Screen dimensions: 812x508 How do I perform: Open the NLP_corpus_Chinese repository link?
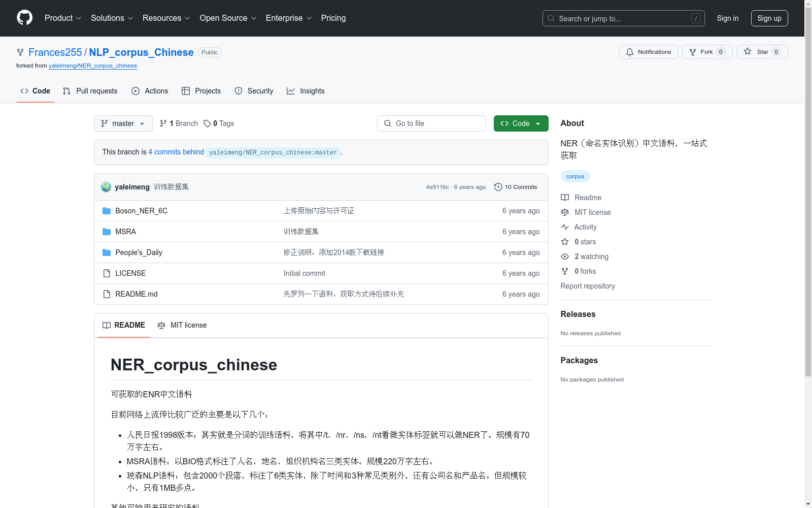[x=141, y=52]
